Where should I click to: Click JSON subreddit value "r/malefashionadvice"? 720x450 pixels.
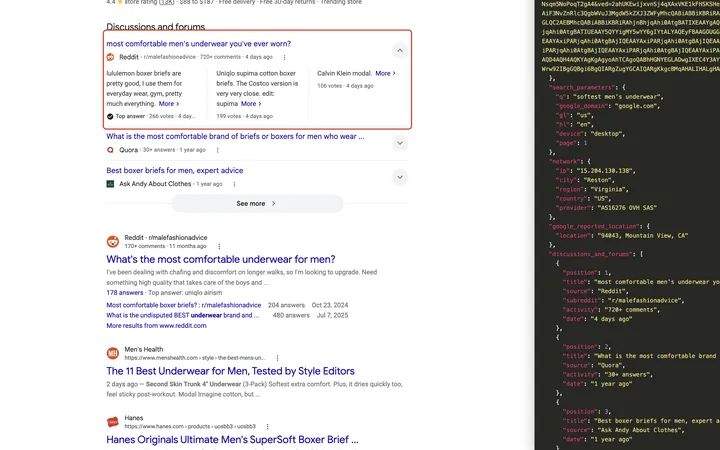pyautogui.click(x=645, y=300)
